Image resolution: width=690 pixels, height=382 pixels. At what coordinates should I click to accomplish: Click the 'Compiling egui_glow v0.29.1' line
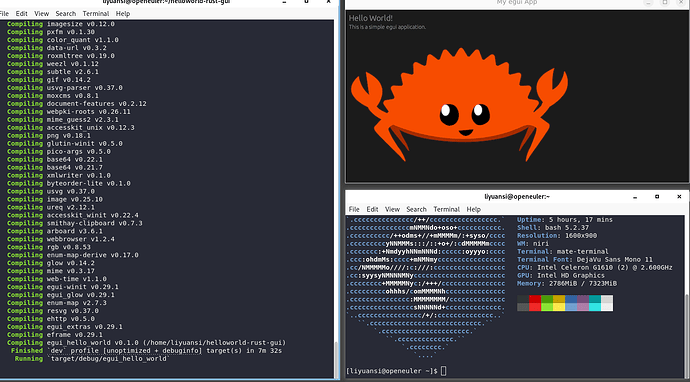61,295
